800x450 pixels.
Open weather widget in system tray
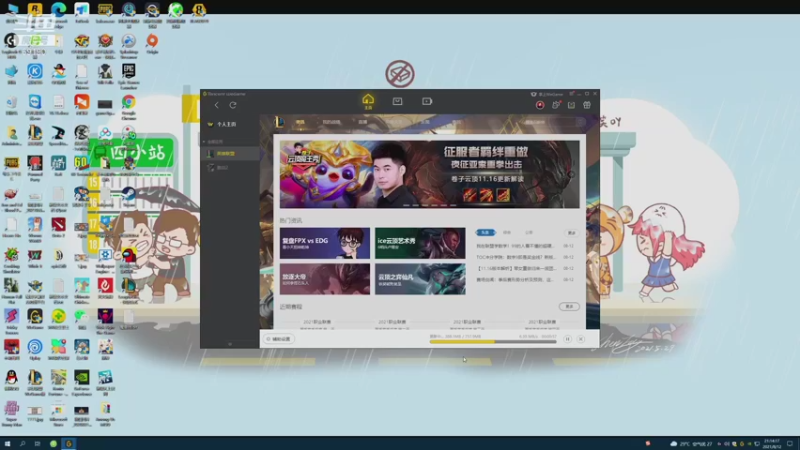692,444
